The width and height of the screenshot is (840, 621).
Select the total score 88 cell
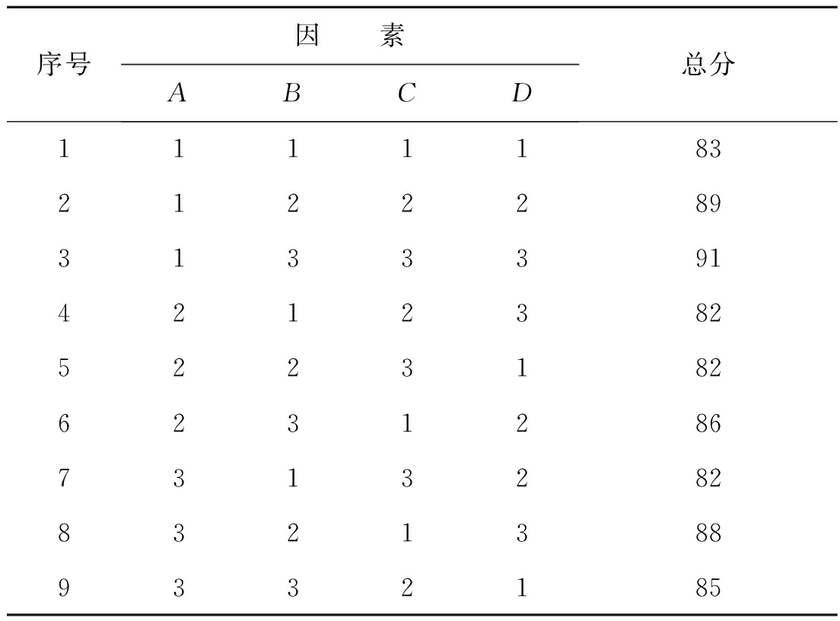point(708,533)
